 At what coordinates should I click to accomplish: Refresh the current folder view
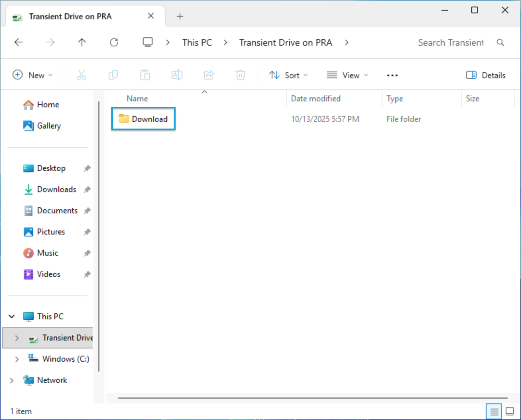pyautogui.click(x=114, y=42)
